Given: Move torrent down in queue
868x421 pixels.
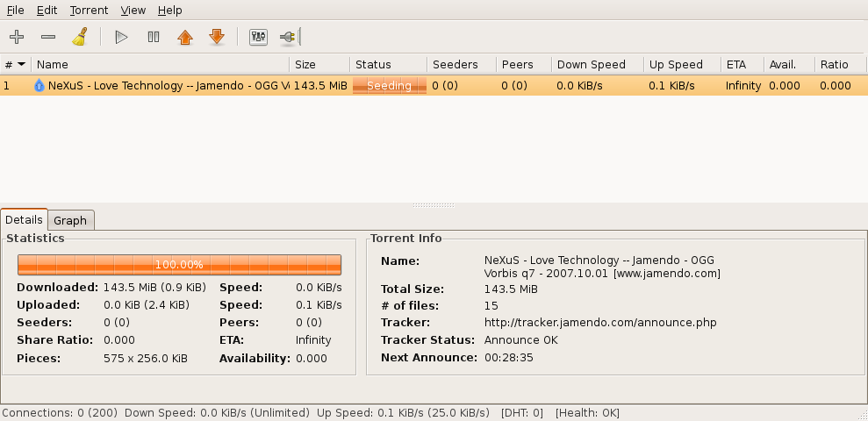Looking at the screenshot, I should pos(217,37).
